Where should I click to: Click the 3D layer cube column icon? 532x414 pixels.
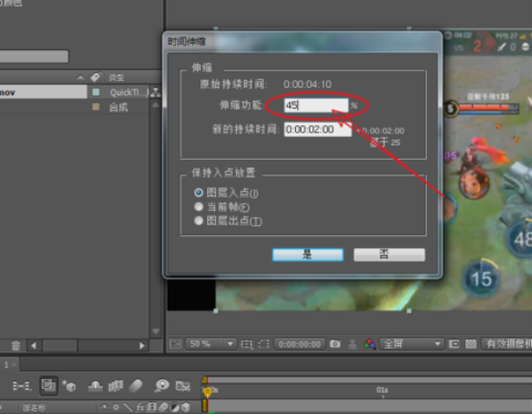pyautogui.click(x=186, y=407)
